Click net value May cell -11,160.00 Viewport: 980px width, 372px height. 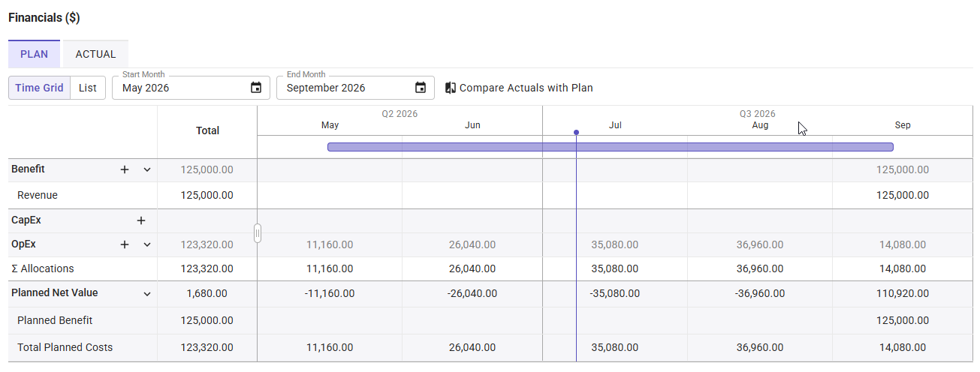pos(330,293)
